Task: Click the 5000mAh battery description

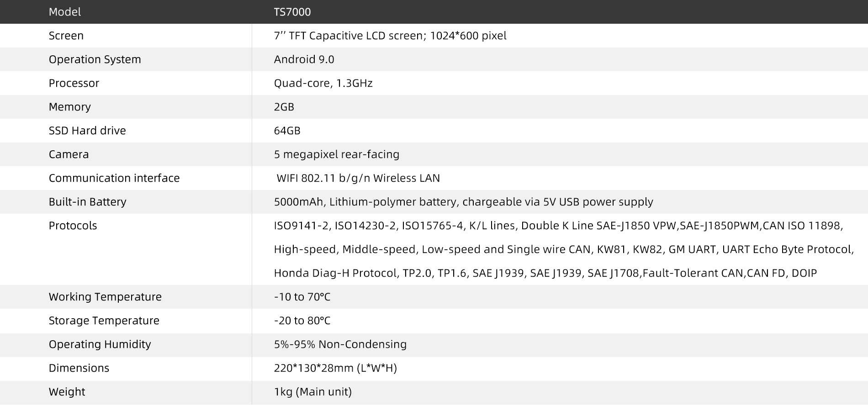Action: (464, 202)
